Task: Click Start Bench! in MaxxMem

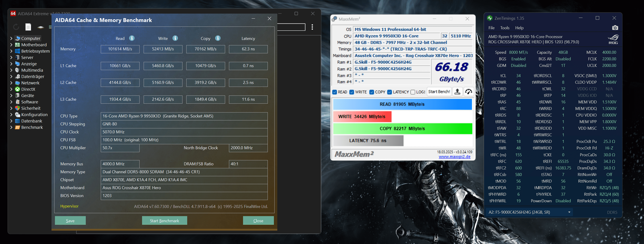Action: (x=439, y=92)
